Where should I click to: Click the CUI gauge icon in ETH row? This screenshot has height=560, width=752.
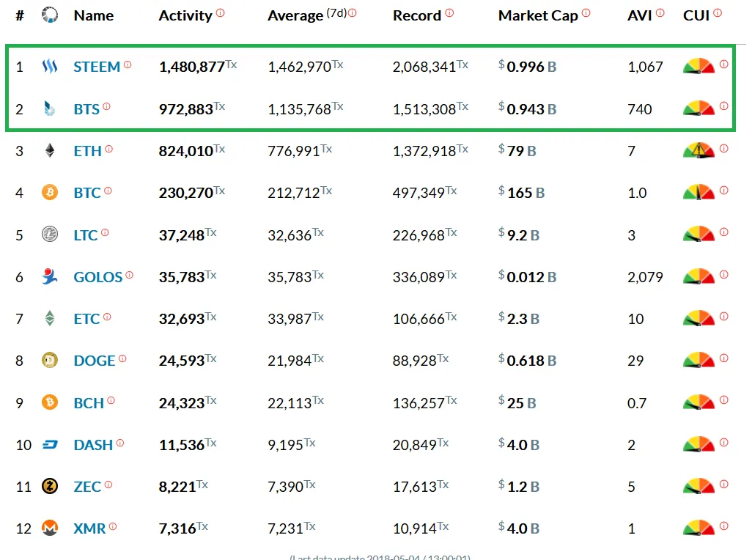(698, 150)
